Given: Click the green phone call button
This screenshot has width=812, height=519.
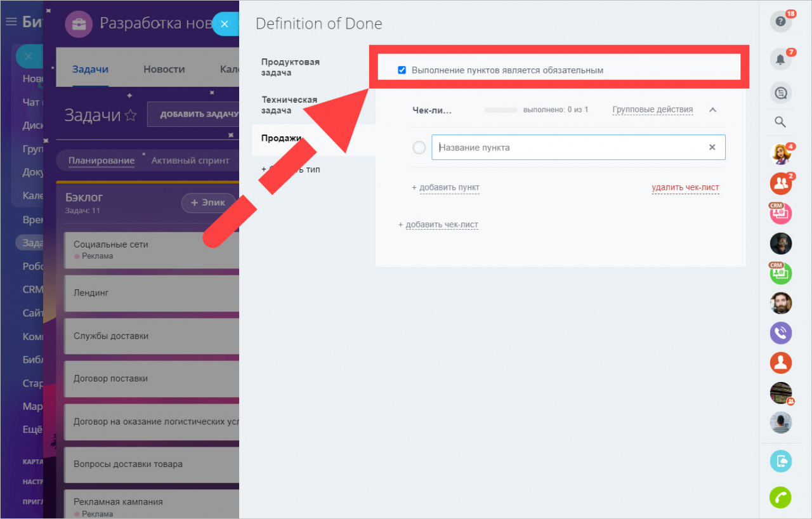Looking at the screenshot, I should (x=780, y=498).
